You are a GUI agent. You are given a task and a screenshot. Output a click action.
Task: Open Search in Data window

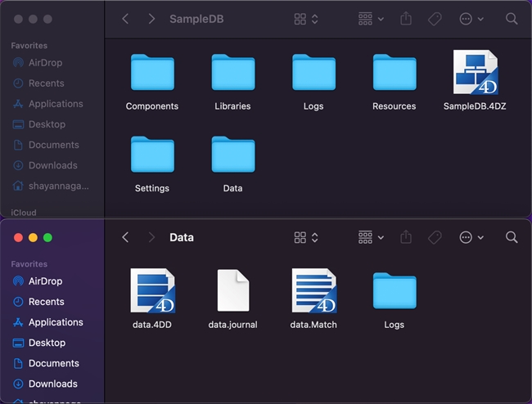[512, 237]
